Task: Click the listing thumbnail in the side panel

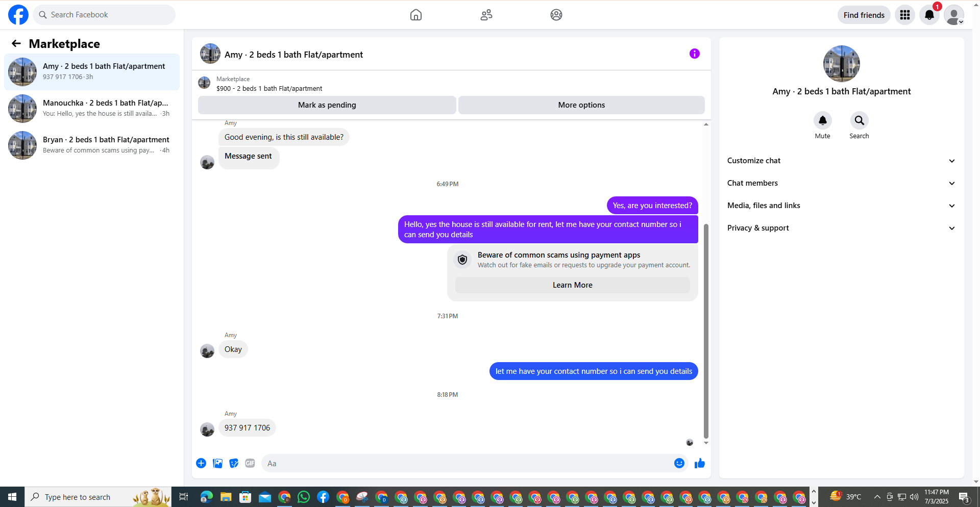Action: (841, 64)
